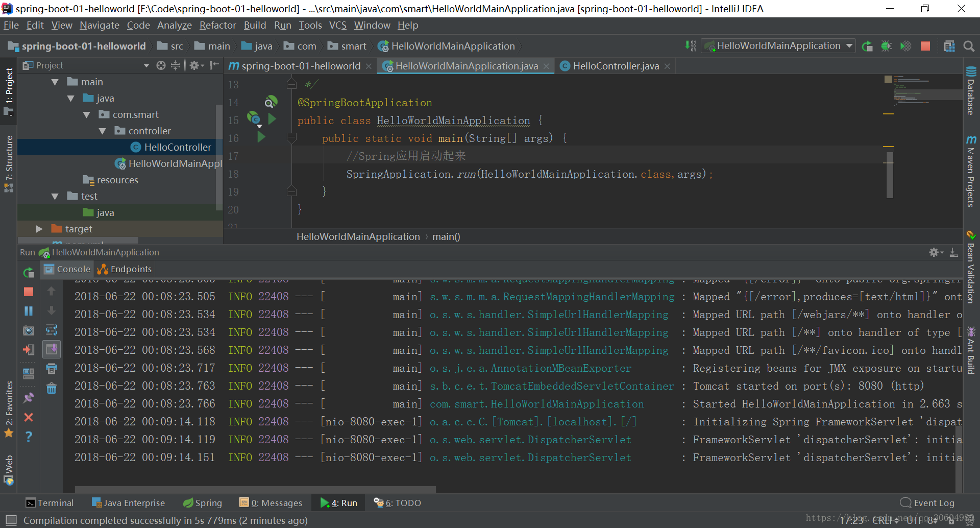Viewport: 980px width, 528px height.
Task: Collapse controller package node
Action: coord(103,131)
